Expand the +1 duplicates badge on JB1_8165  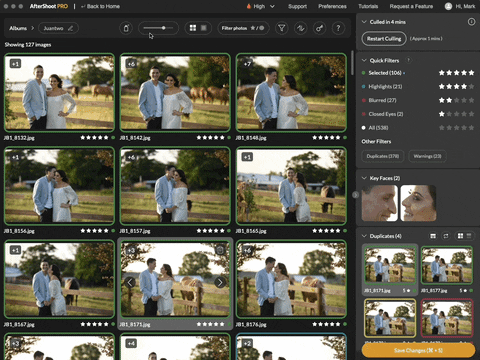247,157
